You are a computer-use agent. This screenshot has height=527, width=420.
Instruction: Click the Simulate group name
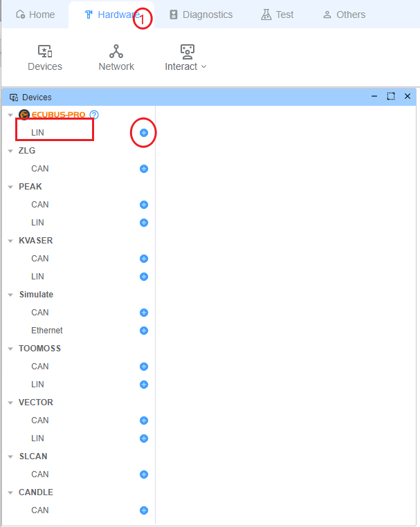pyautogui.click(x=36, y=295)
